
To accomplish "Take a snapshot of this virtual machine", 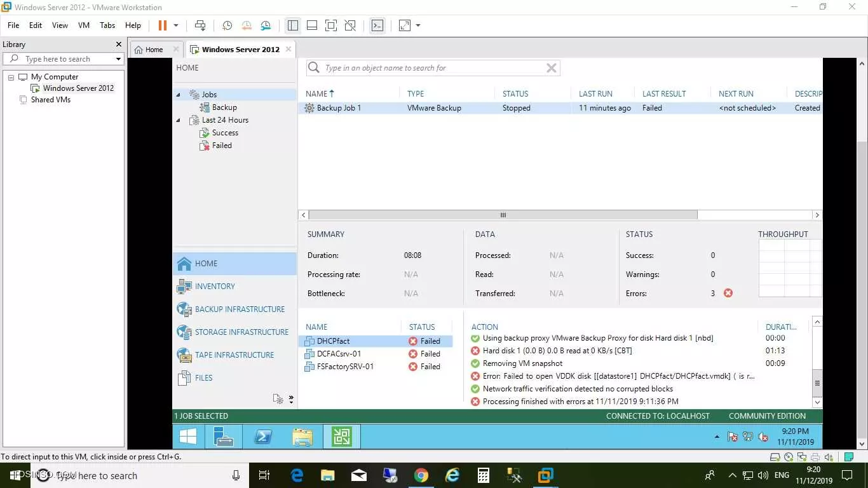I will coord(227,25).
